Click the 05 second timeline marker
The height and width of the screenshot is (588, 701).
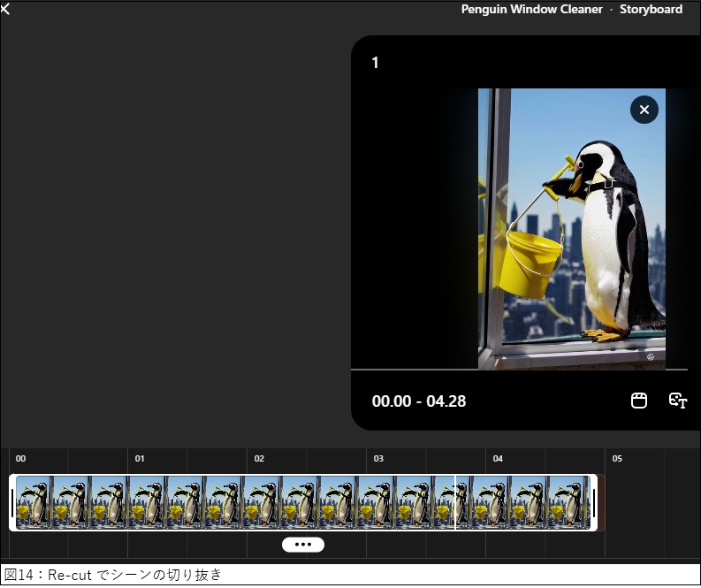[x=617, y=459]
